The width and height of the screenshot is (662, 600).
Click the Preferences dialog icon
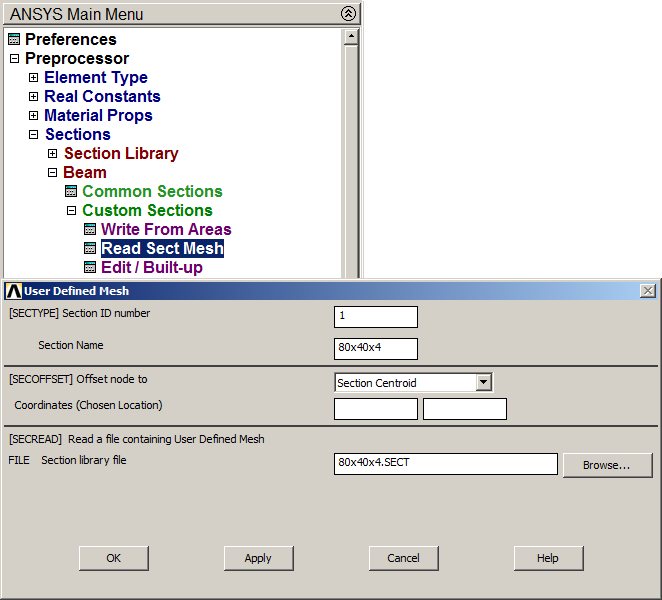[14, 40]
